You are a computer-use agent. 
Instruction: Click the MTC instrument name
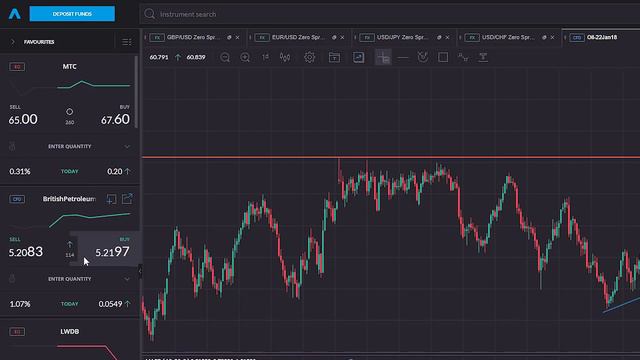click(69, 67)
